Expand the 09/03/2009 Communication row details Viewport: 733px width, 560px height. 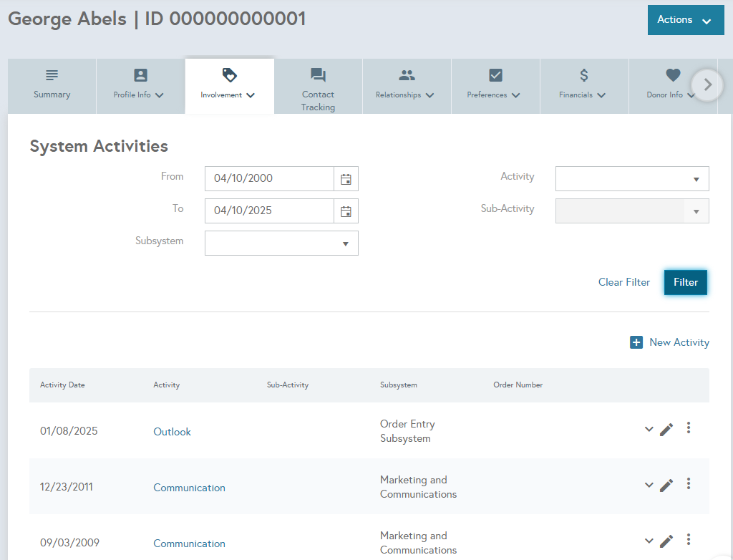[x=649, y=541]
